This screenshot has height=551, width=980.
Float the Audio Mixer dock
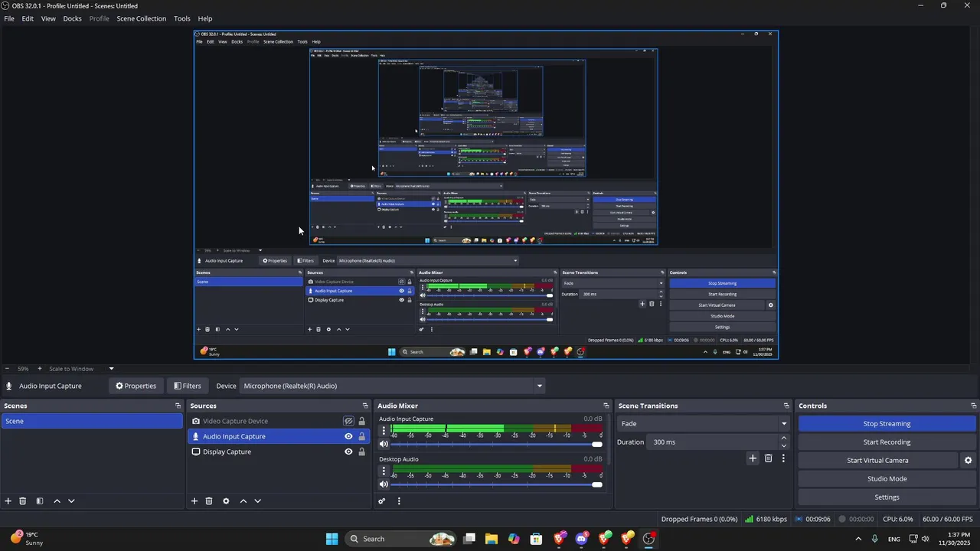point(606,406)
